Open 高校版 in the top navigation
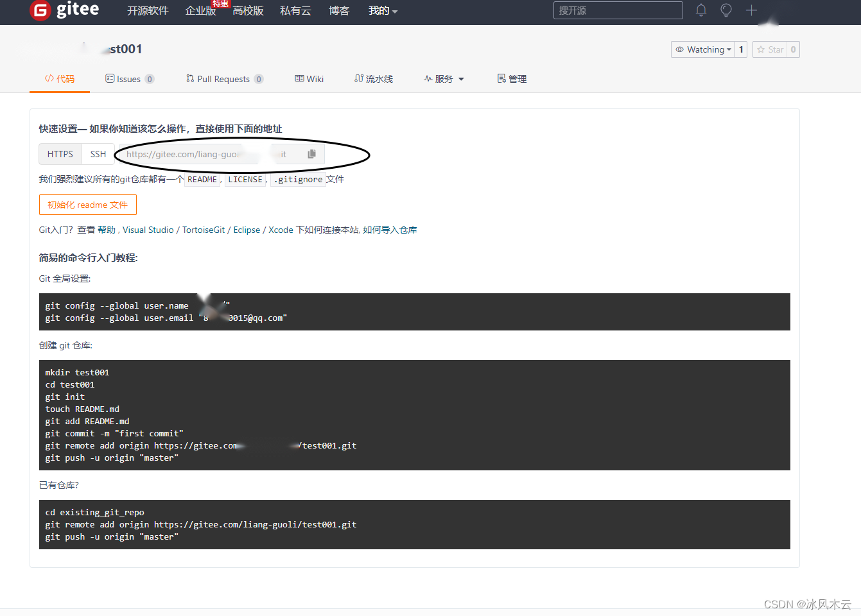 pos(248,10)
